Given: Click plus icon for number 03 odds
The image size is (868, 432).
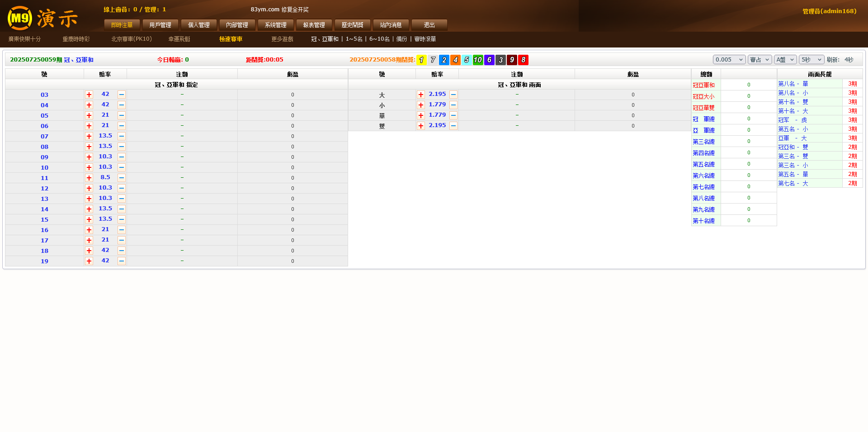Looking at the screenshot, I should click(89, 95).
